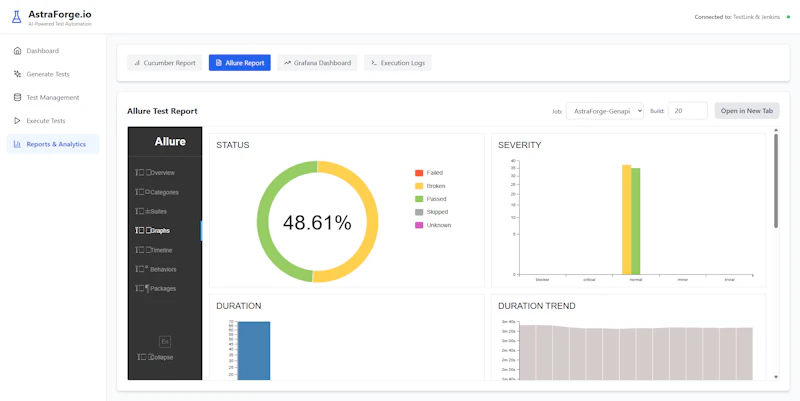
Task: Click the report vertical scrollbar thumb
Action: click(x=776, y=181)
